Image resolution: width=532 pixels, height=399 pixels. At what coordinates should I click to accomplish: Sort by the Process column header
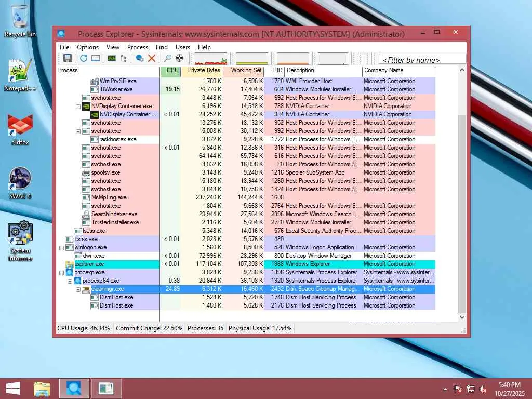tap(108, 70)
